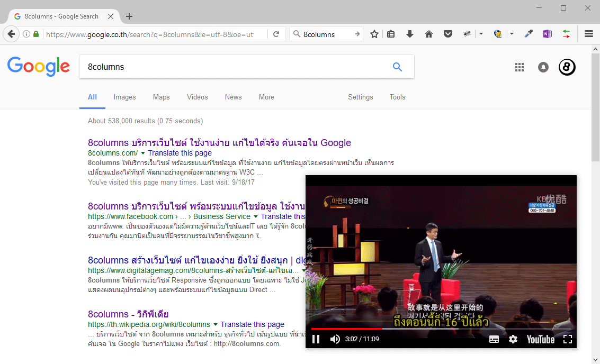Image resolution: width=600 pixels, height=364 pixels.
Task: Expand options arrow beside th.wikipedia.org URL
Action: (x=215, y=325)
